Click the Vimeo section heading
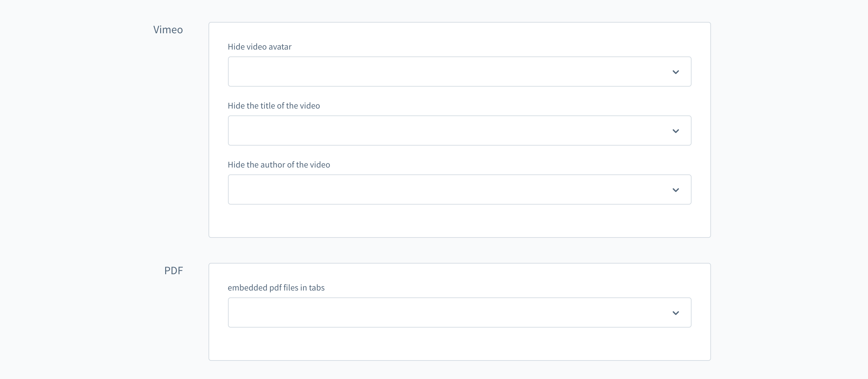This screenshot has height=379, width=868. tap(168, 29)
